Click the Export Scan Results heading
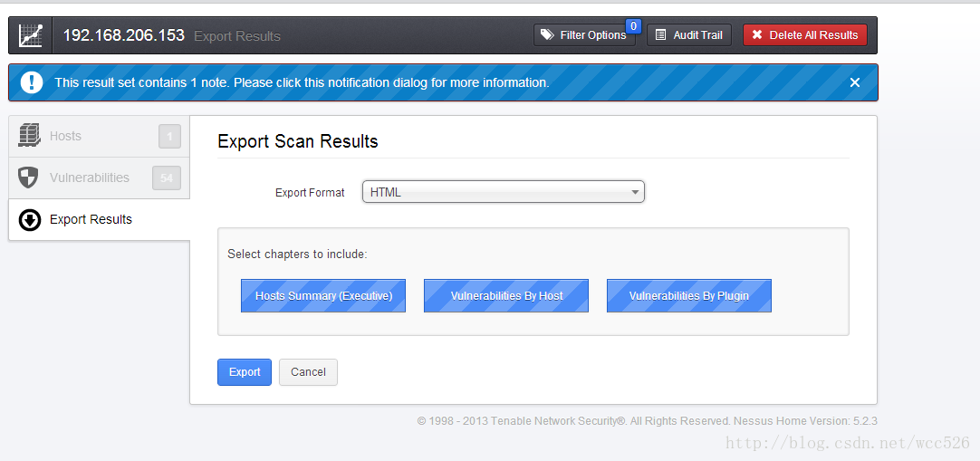980x461 pixels. (x=298, y=142)
